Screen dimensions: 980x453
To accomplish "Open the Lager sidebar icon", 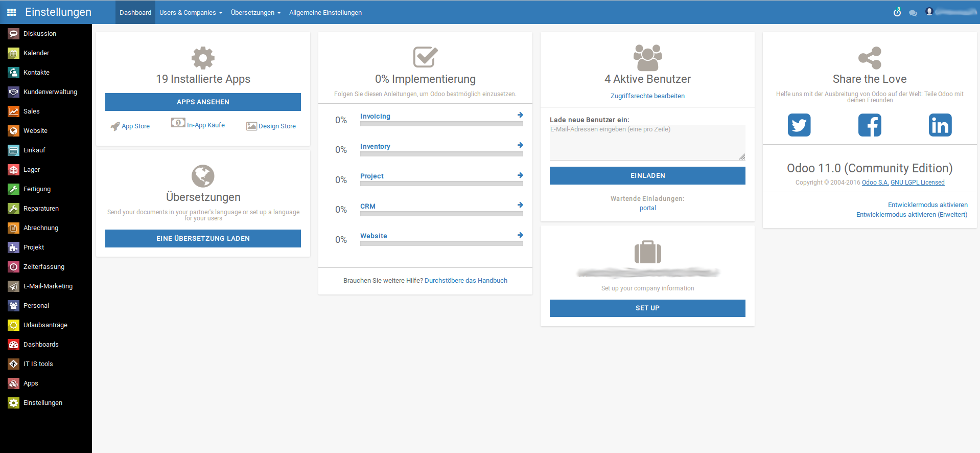I will pos(14,170).
